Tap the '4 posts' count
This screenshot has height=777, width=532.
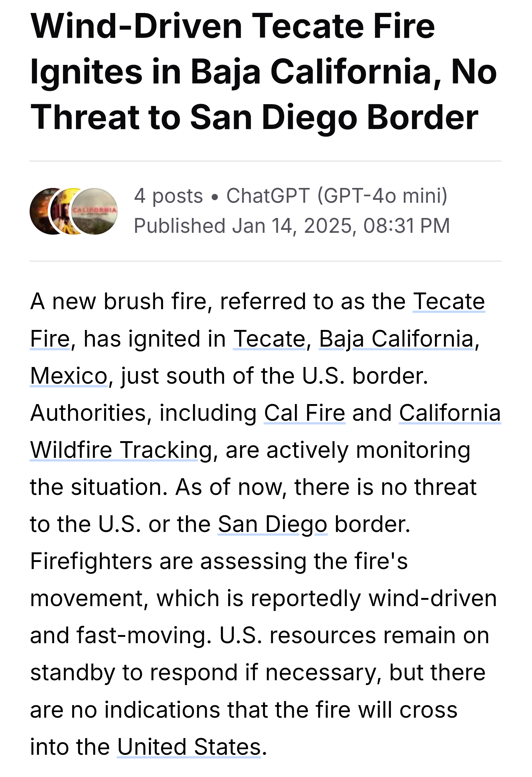pyautogui.click(x=168, y=196)
